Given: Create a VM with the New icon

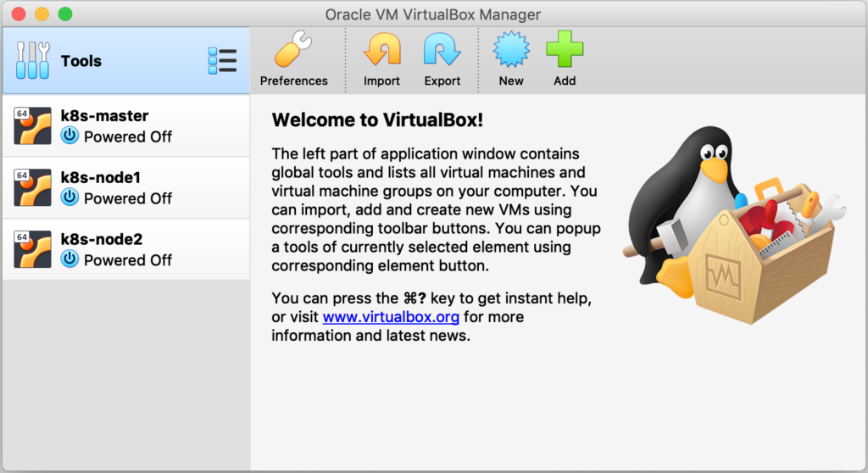Looking at the screenshot, I should click(x=511, y=49).
